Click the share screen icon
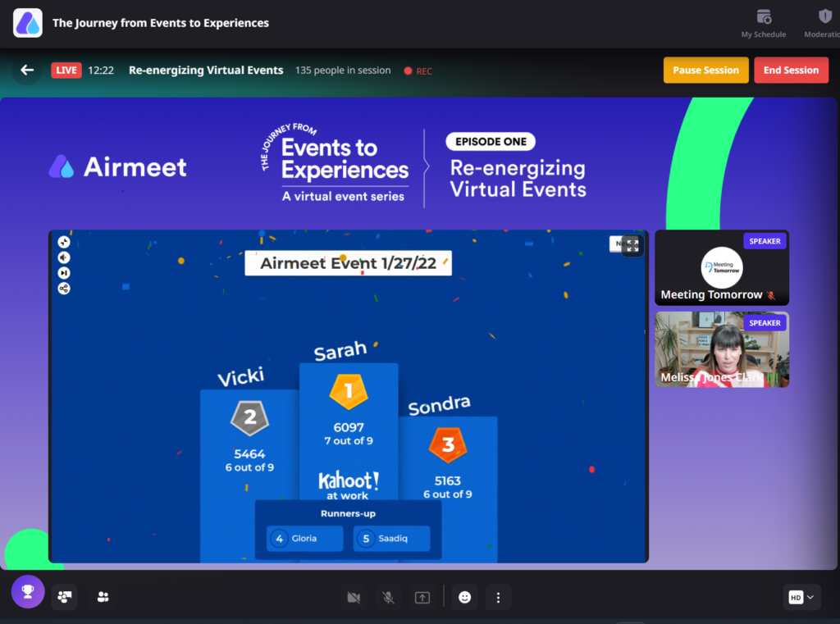Viewport: 840px width, 624px height. 422,597
